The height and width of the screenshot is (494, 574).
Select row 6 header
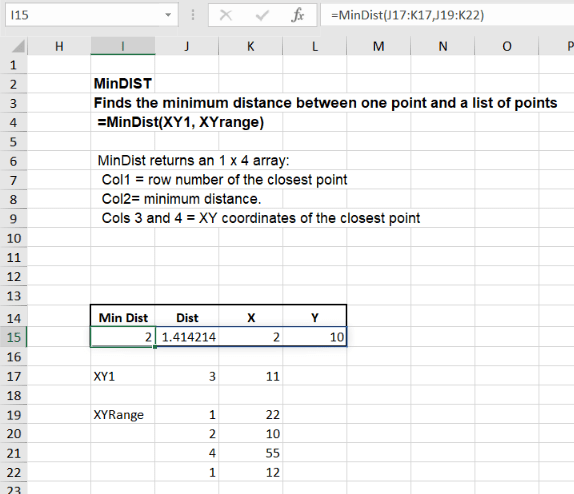coord(14,161)
